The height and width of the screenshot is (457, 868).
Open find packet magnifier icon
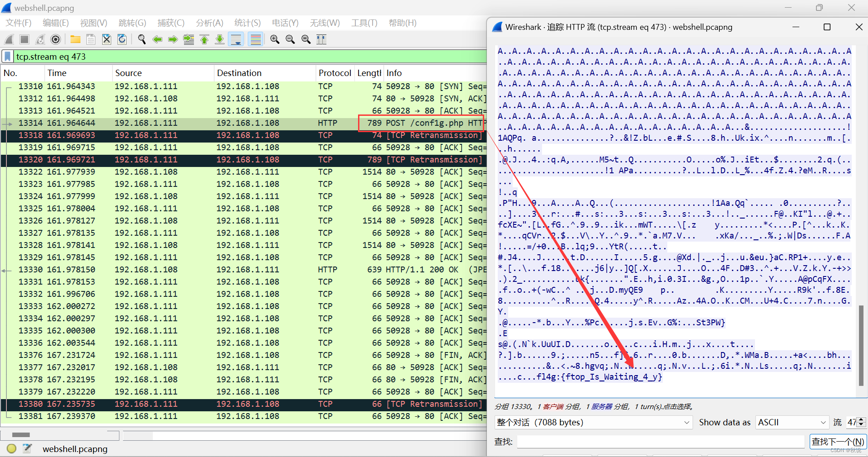pyautogui.click(x=142, y=39)
